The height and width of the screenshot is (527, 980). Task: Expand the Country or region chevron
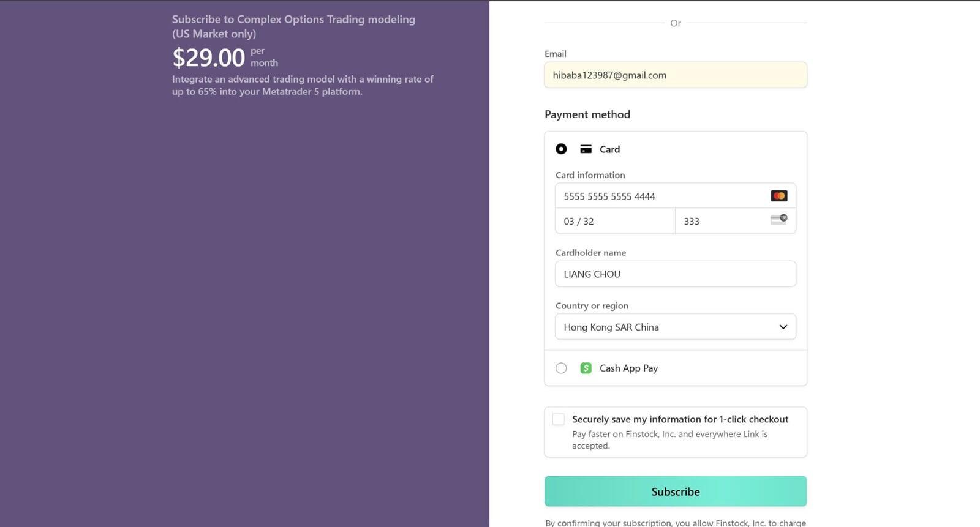[783, 327]
